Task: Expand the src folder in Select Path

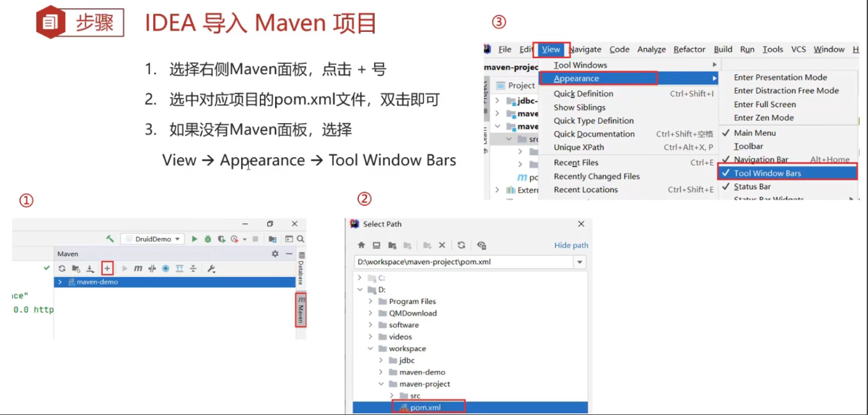Action: tap(391, 396)
